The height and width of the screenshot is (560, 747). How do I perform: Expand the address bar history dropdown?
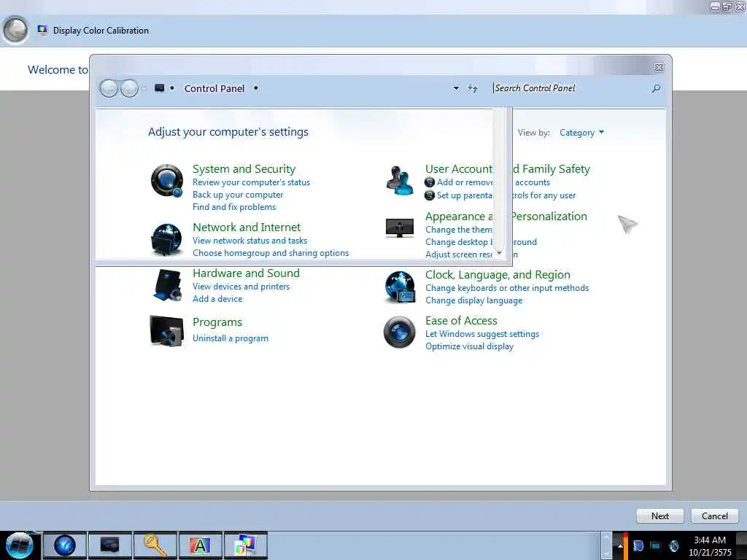tap(456, 88)
